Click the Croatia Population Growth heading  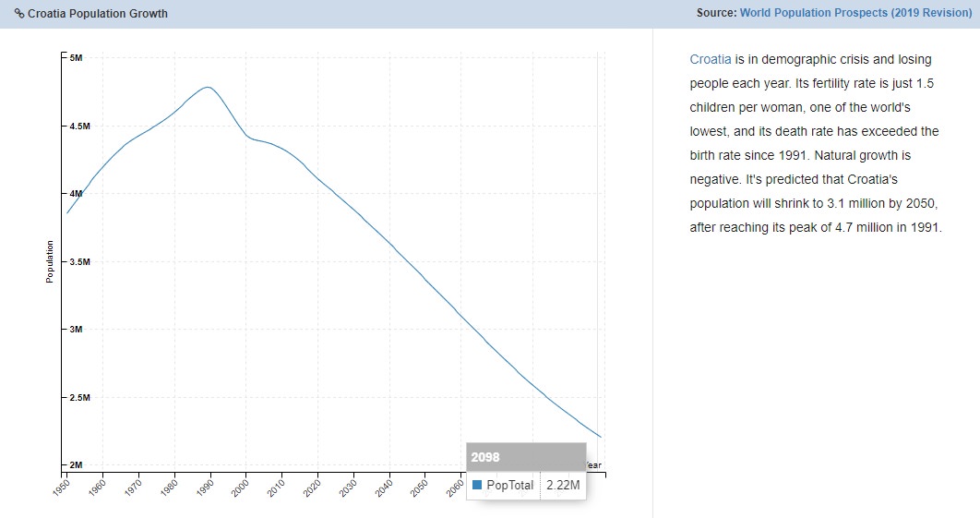click(98, 13)
